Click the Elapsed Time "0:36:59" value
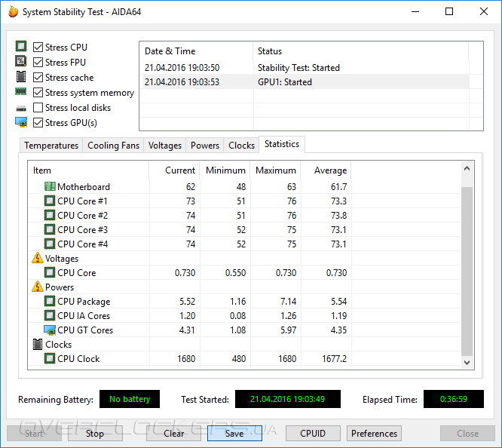502x448 pixels. tap(454, 399)
